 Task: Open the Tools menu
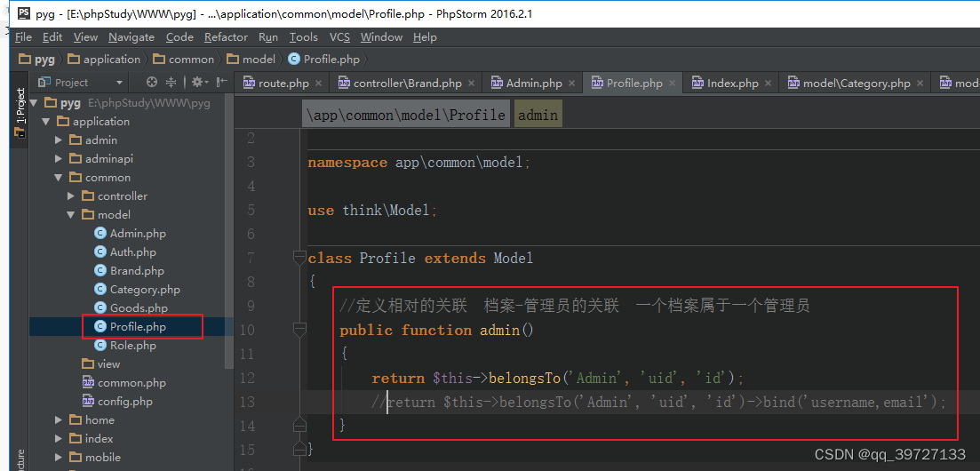coord(304,37)
